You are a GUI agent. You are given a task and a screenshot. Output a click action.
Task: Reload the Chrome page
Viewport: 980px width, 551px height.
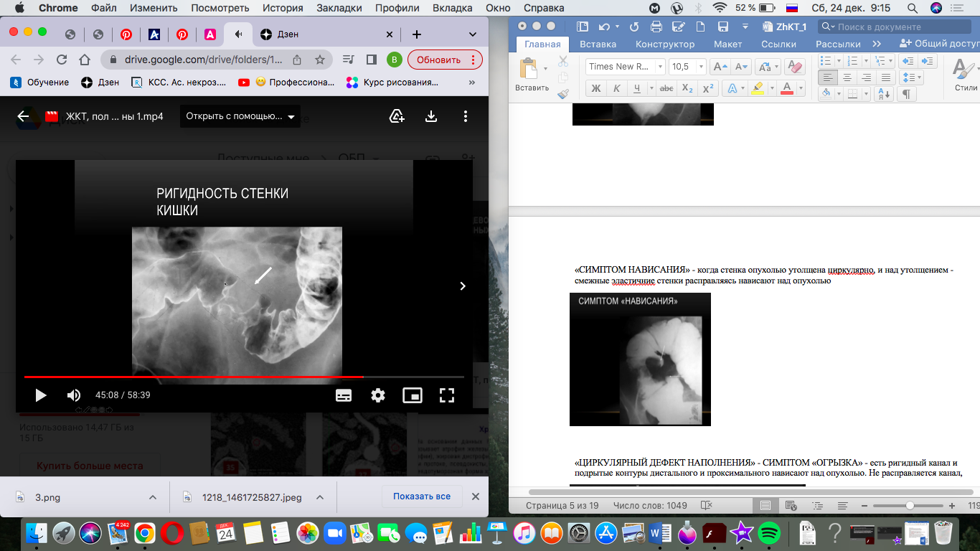click(62, 60)
